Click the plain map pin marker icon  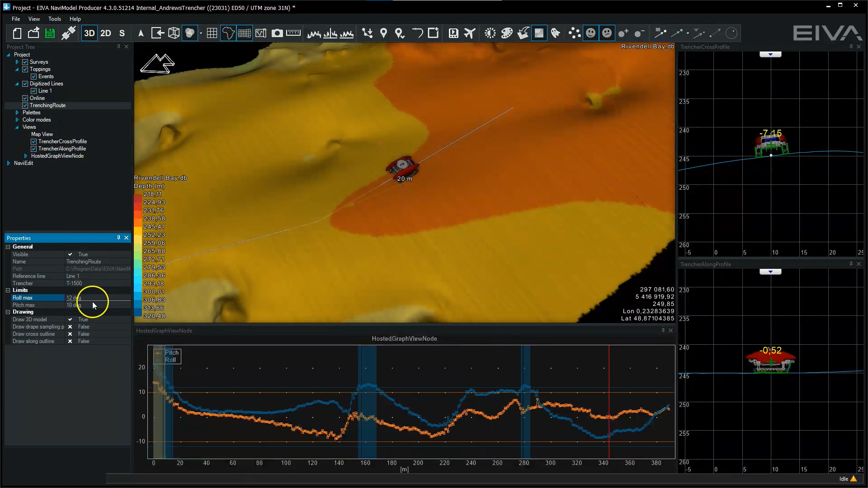[384, 33]
